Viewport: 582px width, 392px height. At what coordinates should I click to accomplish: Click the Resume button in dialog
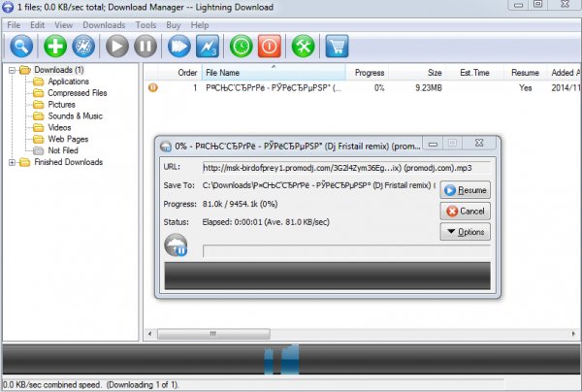(465, 190)
